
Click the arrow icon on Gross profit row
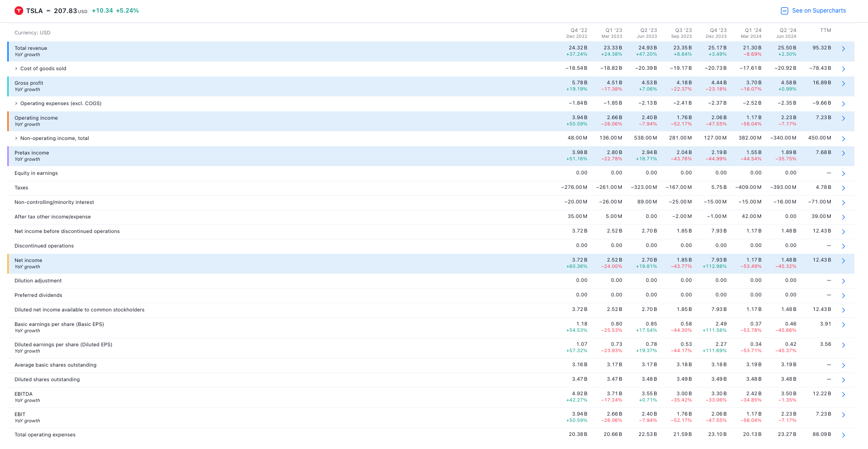pos(843,84)
